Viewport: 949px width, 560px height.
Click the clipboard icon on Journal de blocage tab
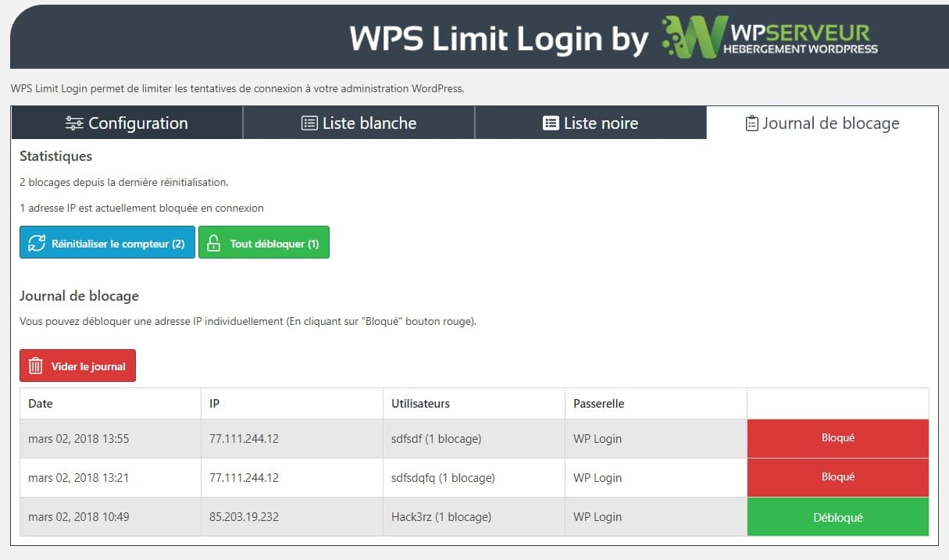click(751, 123)
